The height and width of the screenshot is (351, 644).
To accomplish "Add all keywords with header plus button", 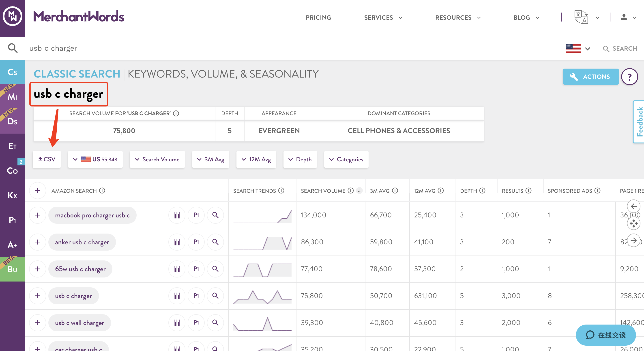I will [37, 191].
